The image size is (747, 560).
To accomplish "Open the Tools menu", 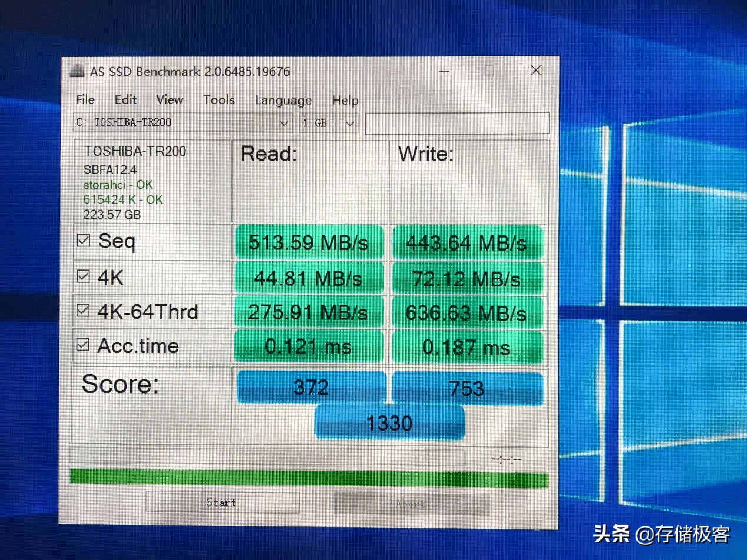I will pyautogui.click(x=218, y=100).
